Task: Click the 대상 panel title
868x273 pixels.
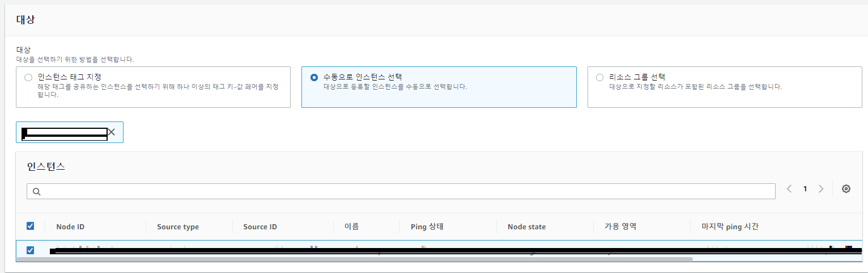Action: point(25,19)
